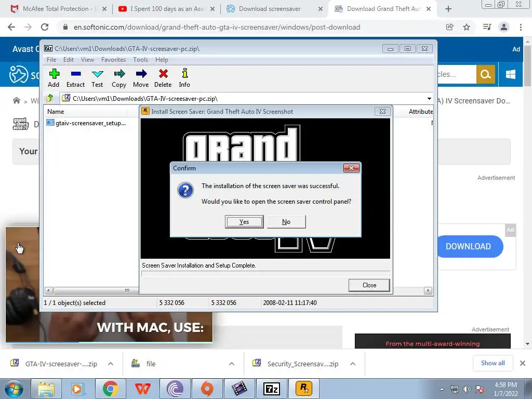
Task: Open the Windows Start menu
Action: 14,389
